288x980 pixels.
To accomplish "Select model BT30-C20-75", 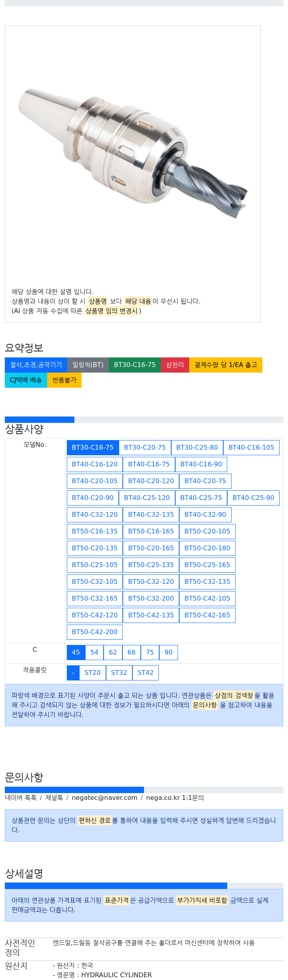I will click(145, 448).
